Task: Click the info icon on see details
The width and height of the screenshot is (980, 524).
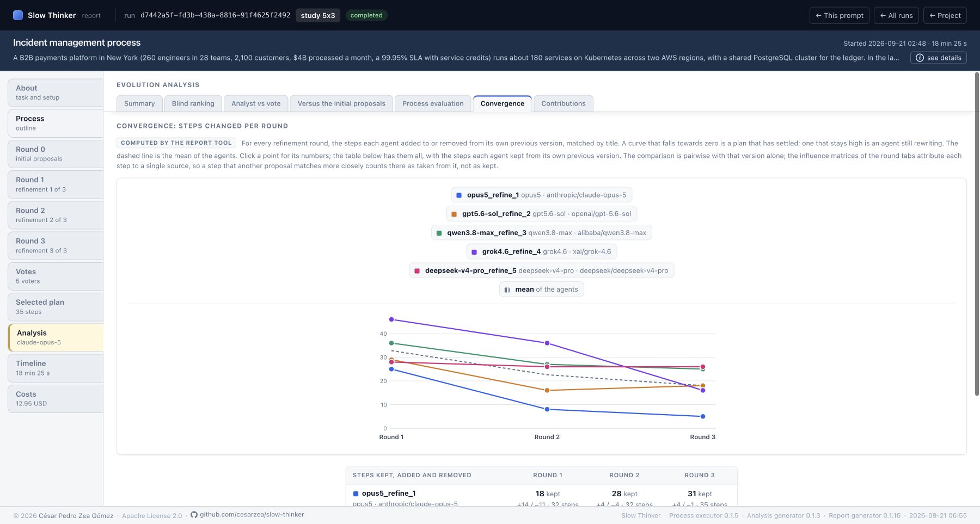Action: tap(920, 58)
